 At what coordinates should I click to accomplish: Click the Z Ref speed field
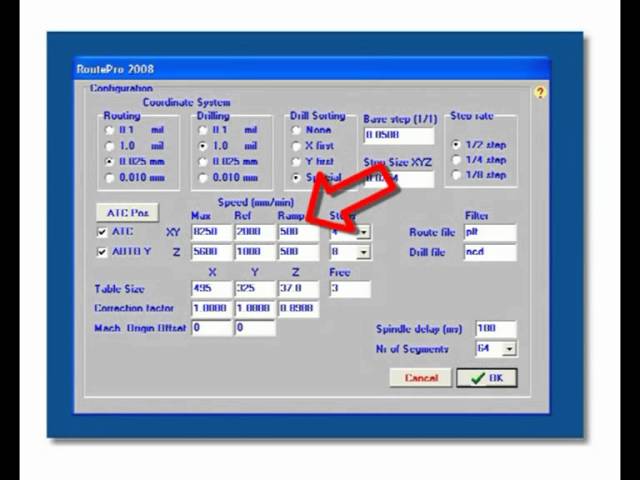click(x=255, y=252)
